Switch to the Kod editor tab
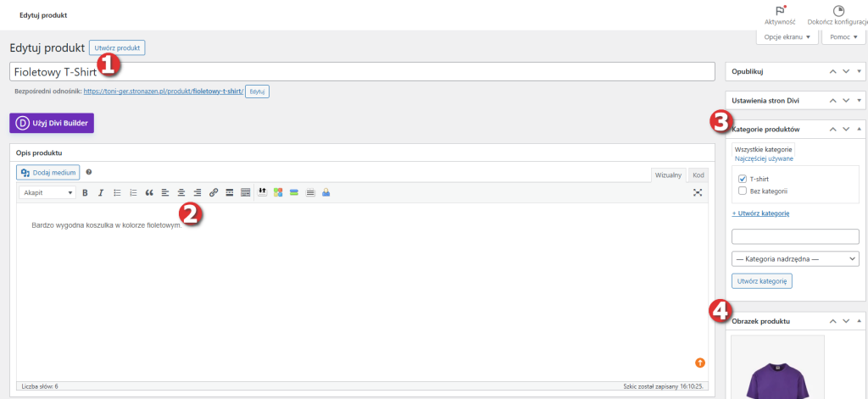This screenshot has width=868, height=399. [698, 175]
